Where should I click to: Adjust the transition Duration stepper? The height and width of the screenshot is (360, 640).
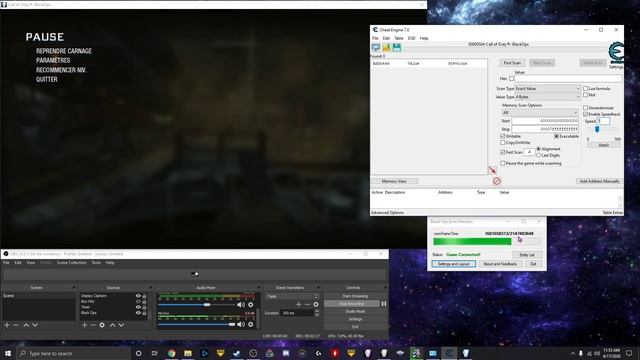coord(317,313)
